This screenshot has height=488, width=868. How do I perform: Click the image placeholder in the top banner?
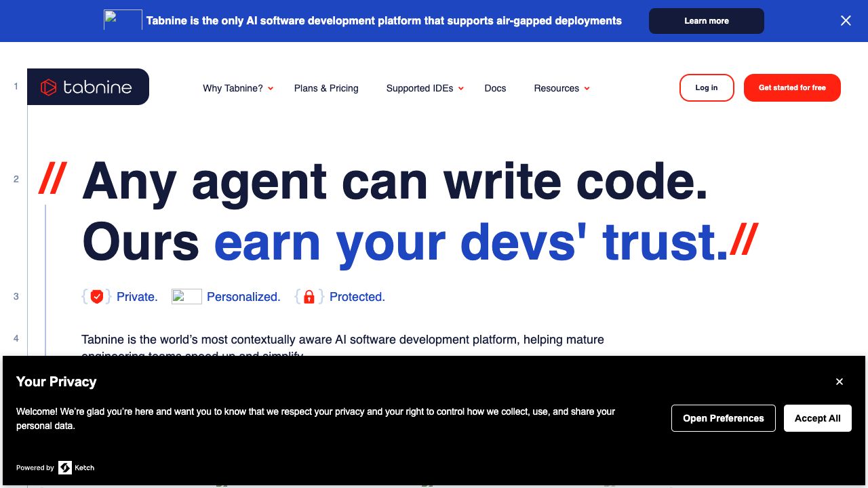point(123,20)
